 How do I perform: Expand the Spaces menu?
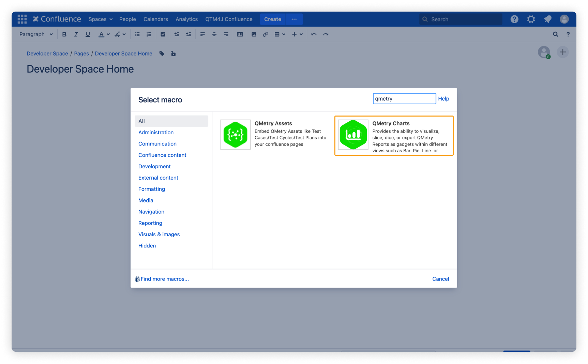pos(101,19)
